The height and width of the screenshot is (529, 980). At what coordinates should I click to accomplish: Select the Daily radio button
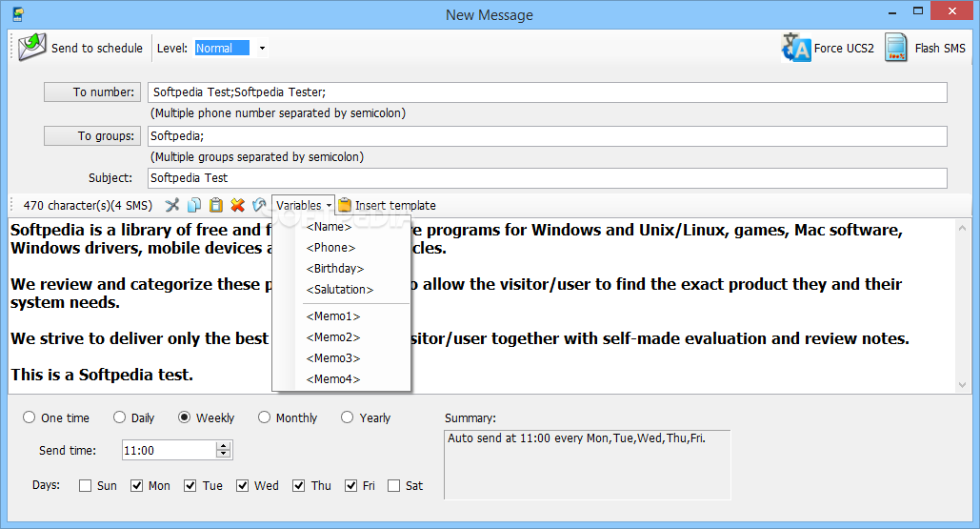click(x=119, y=417)
